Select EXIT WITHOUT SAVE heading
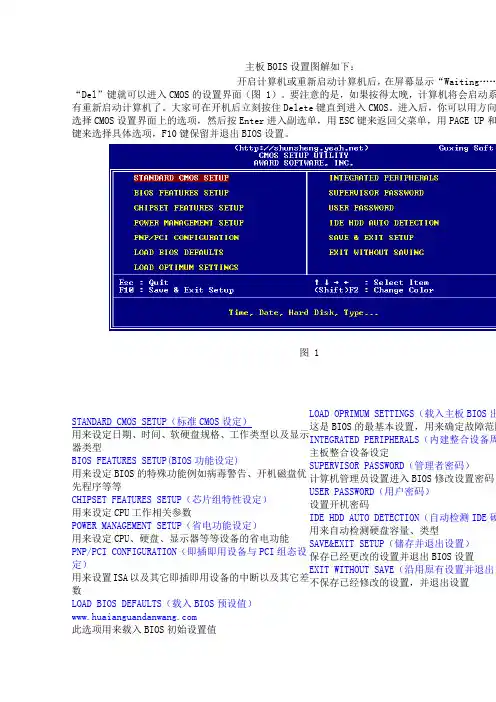The width and height of the screenshot is (496, 702). click(402, 569)
